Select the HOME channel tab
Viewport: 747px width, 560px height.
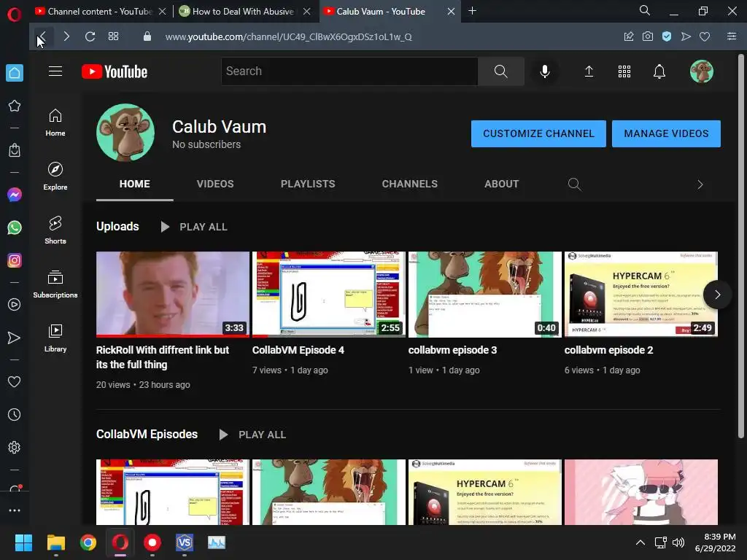pos(135,184)
